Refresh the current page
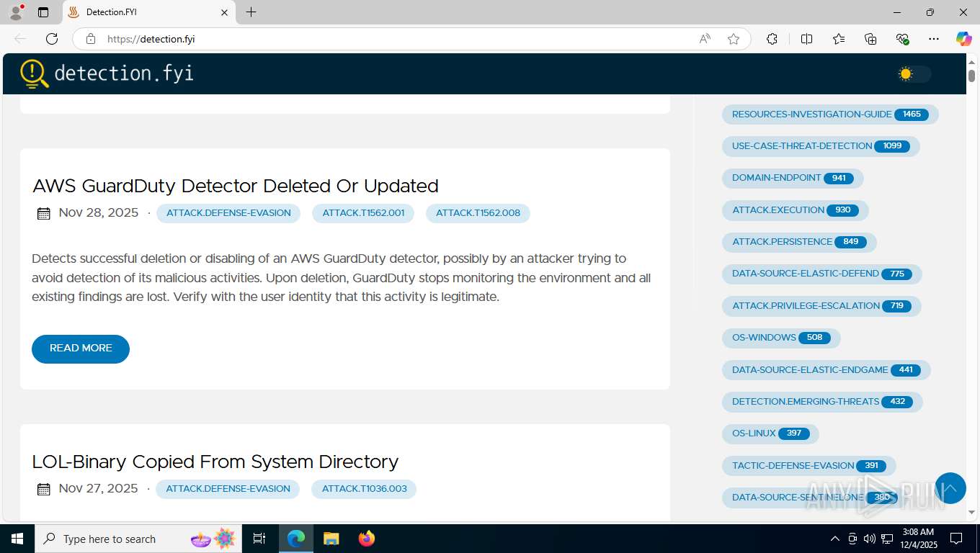Image resolution: width=980 pixels, height=553 pixels. point(52,39)
